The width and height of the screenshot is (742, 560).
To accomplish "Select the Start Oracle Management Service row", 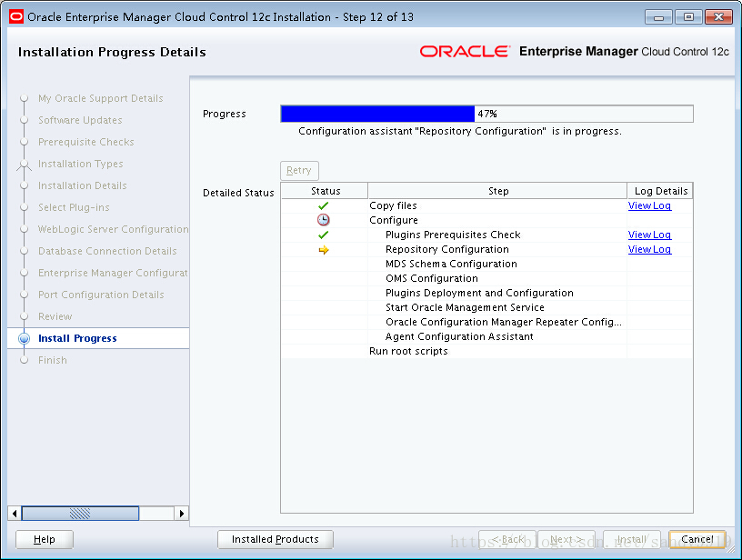I will click(x=487, y=307).
